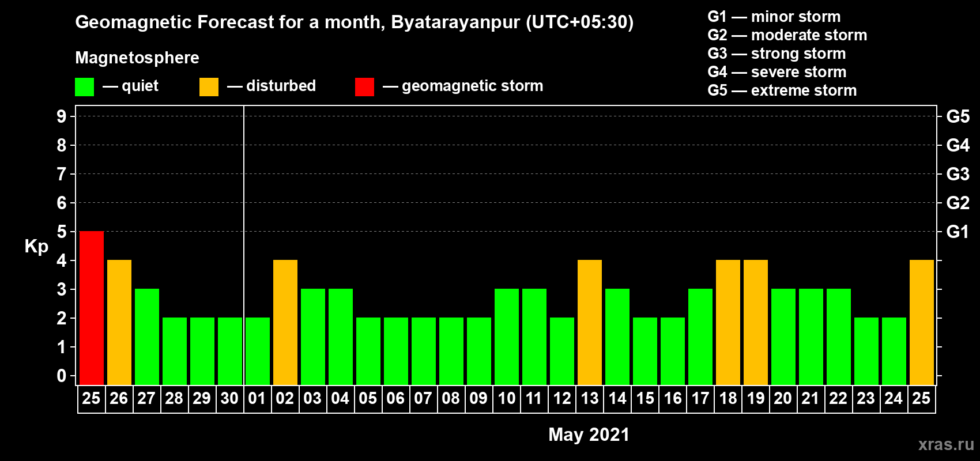The height and width of the screenshot is (461, 980).
Task: Click 'G3 — strong storm' legend text
Action: coord(777,54)
